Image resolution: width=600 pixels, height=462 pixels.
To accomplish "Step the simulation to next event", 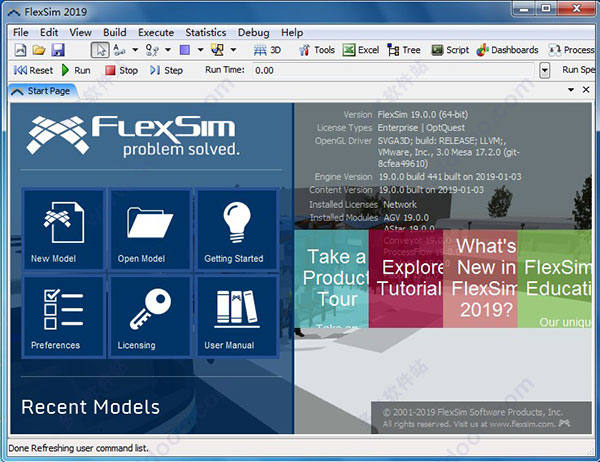I will click(x=166, y=70).
